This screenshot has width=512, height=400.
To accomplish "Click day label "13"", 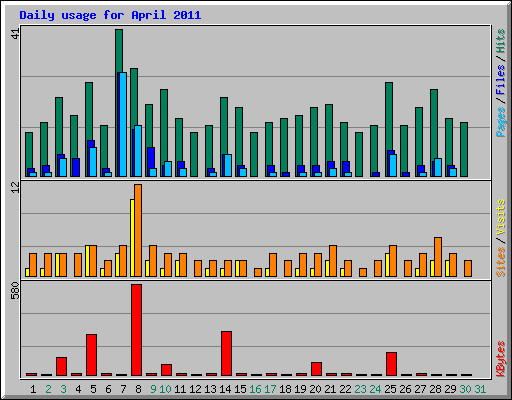I will tap(210, 389).
